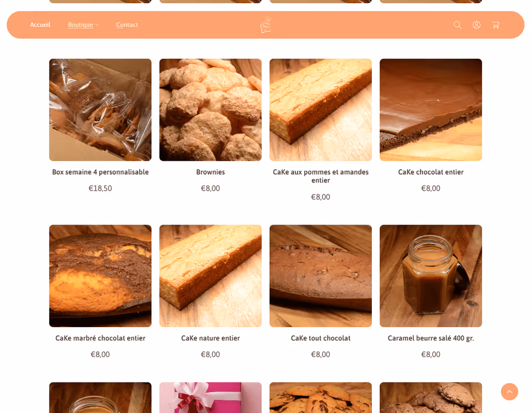Click the scroll-to-top arrow button
532x413 pixels.
(509, 391)
